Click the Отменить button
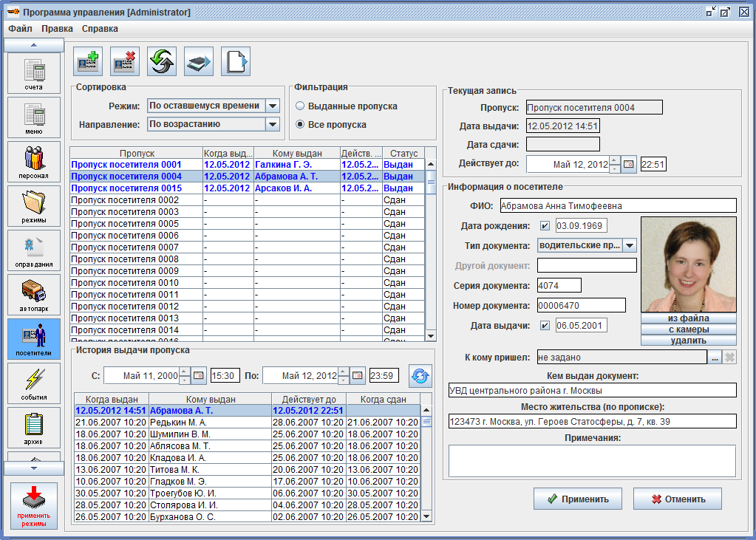 pos(677,499)
